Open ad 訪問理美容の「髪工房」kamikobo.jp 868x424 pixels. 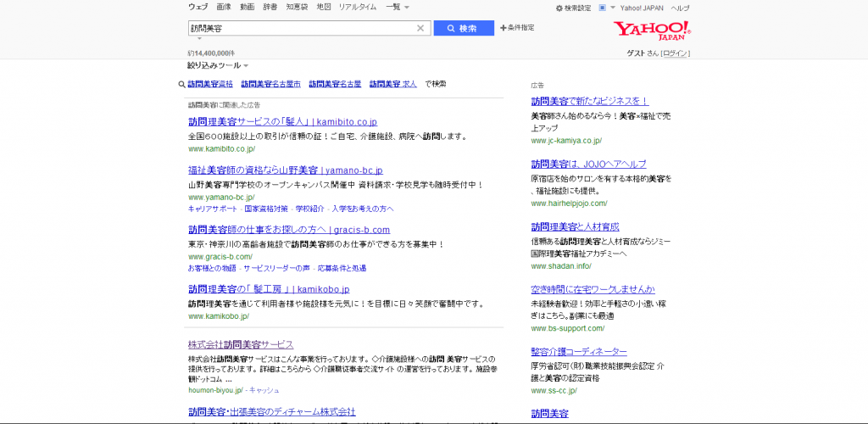[269, 289]
